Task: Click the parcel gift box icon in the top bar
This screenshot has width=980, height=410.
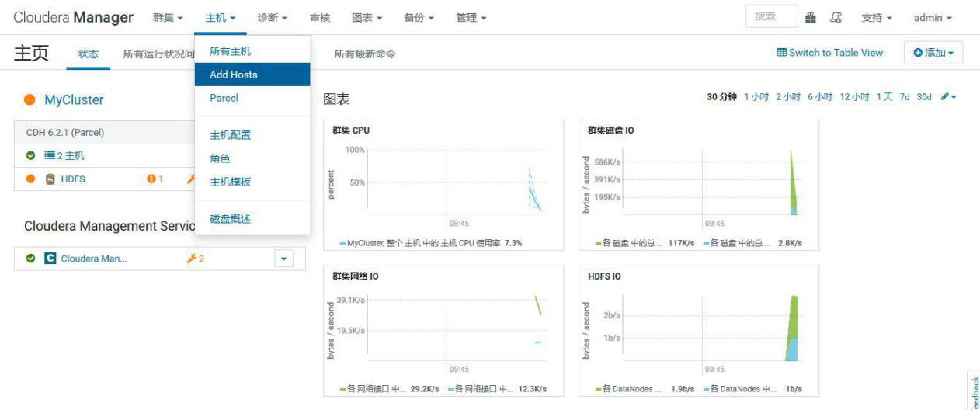Action: pyautogui.click(x=811, y=17)
